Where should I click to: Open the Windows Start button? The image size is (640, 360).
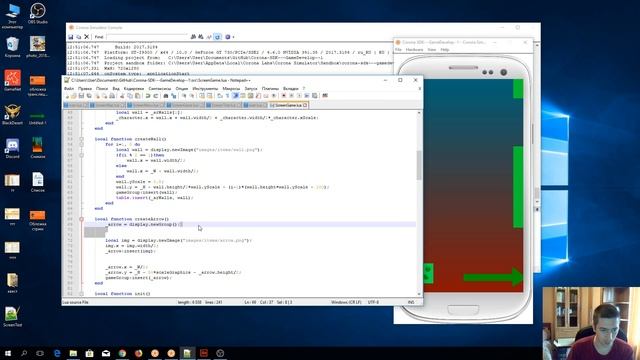point(8,353)
